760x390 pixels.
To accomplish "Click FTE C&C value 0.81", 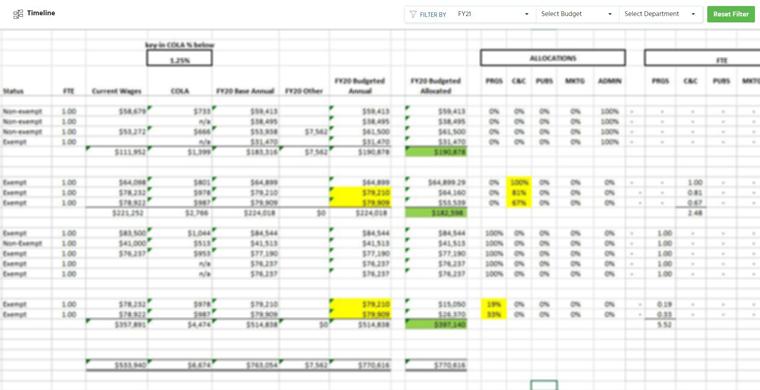I will [x=691, y=192].
